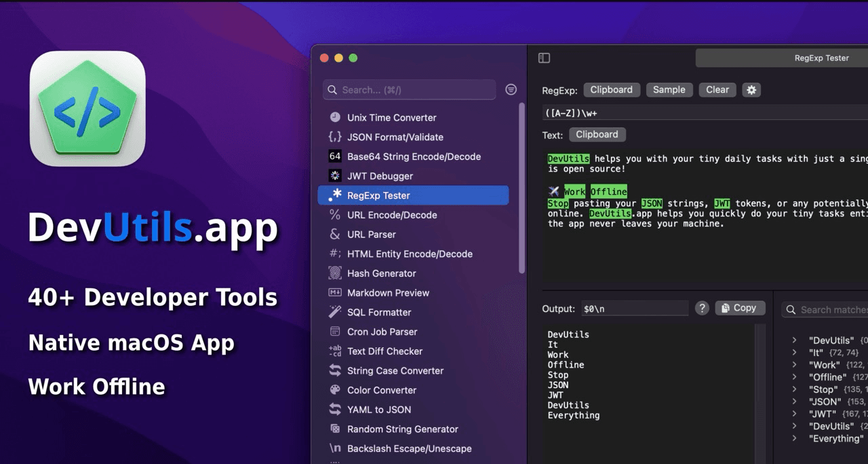This screenshot has height=464, width=868.
Task: Click the Hash Generator fingerprint icon
Action: 335,273
